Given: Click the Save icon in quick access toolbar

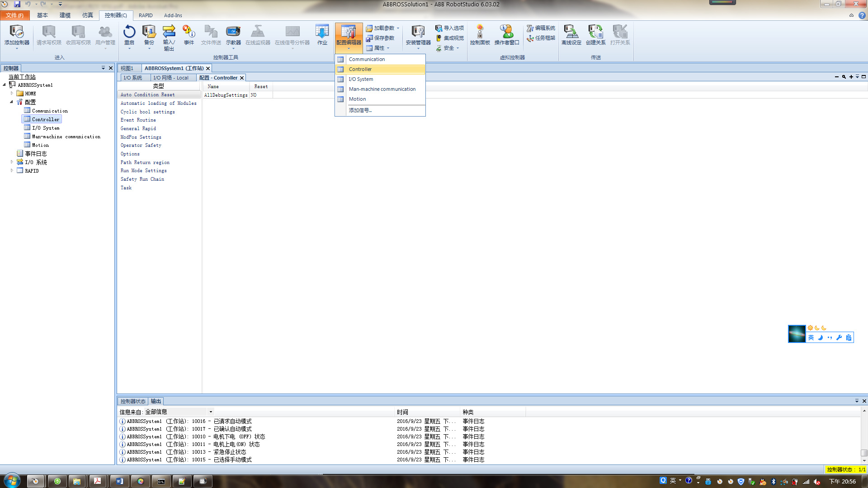Looking at the screenshot, I should pos(17,4).
